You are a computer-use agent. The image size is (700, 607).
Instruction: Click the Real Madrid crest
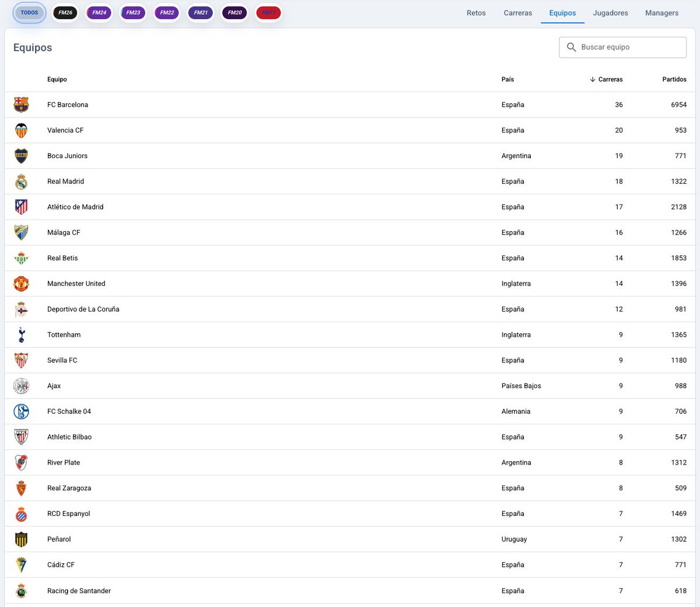point(21,182)
